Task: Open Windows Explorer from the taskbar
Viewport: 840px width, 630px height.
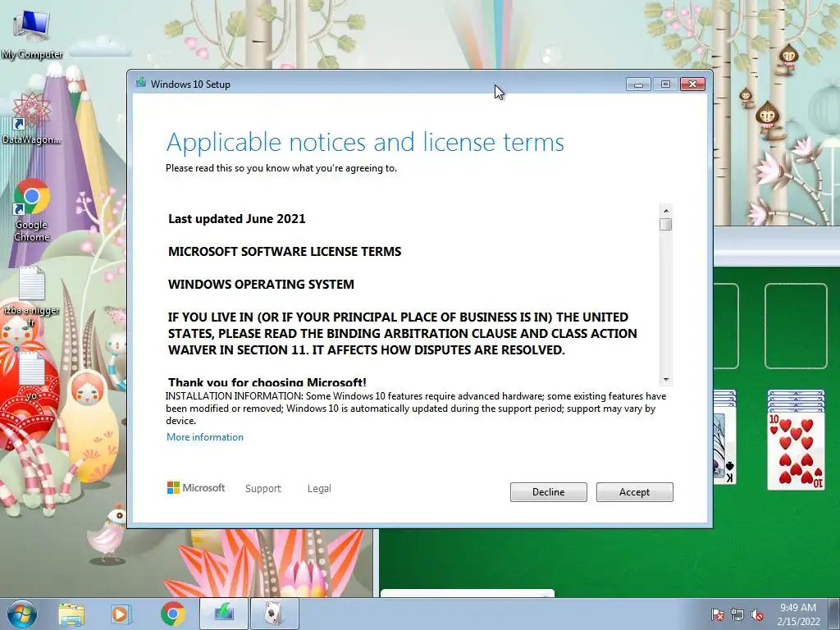Action: click(x=71, y=614)
